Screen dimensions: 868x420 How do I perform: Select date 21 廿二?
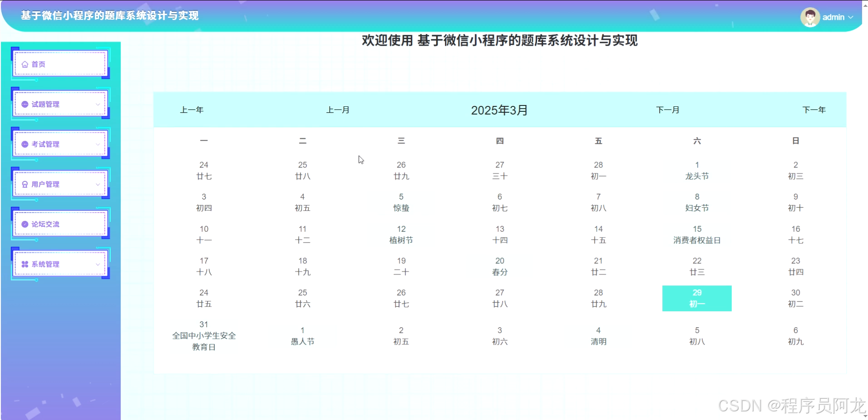[x=598, y=266]
